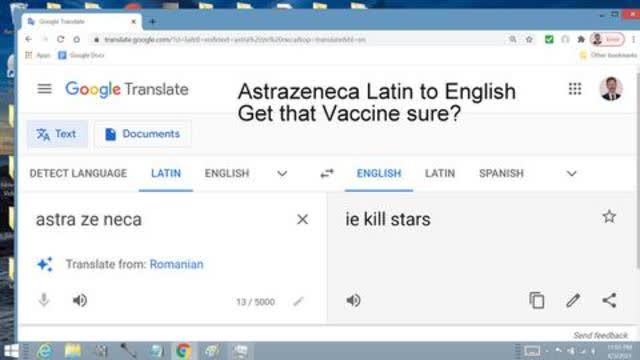Click the sparkle suggestion icon
Screen dimensions: 640x360
pos(44,264)
